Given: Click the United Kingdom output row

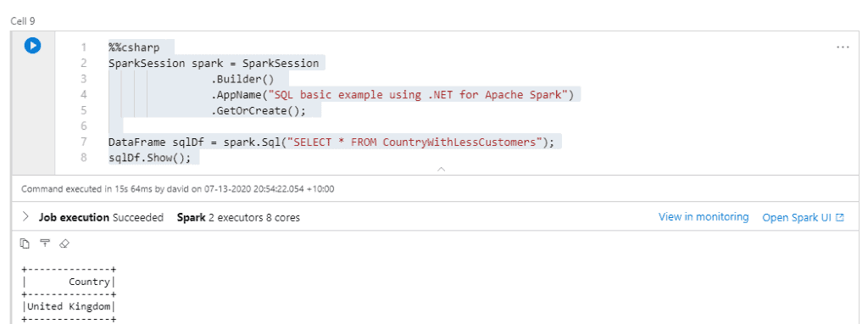Looking at the screenshot, I should (69, 306).
